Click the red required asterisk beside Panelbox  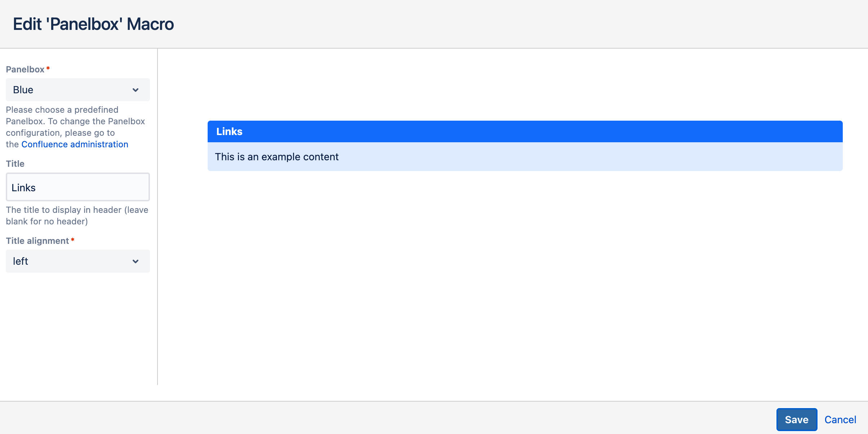(x=48, y=68)
